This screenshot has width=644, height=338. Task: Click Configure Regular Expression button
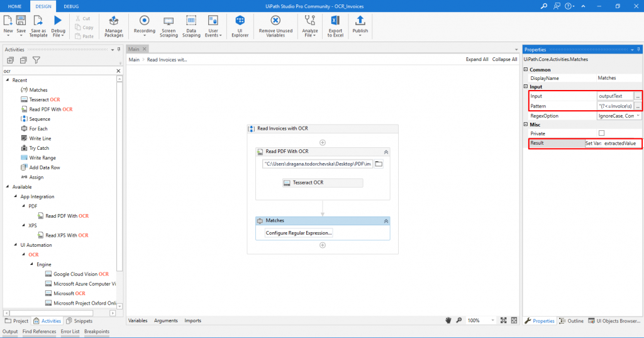299,233
